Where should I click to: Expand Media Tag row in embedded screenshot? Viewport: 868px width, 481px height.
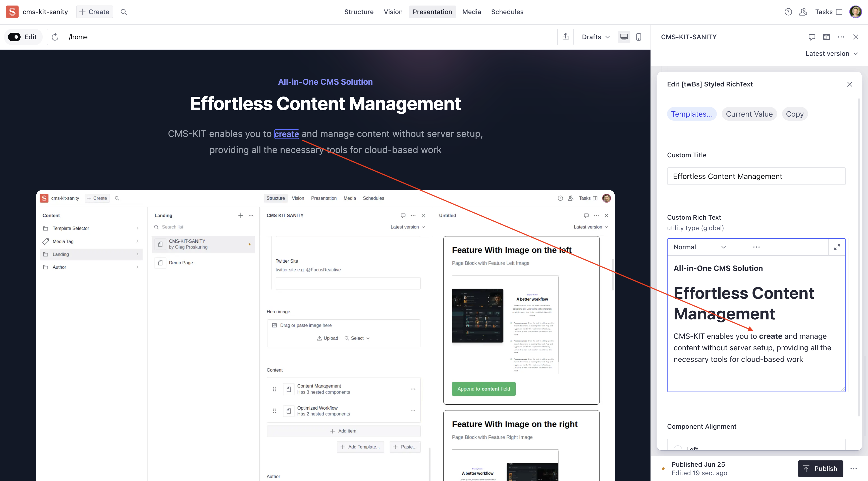point(91,241)
